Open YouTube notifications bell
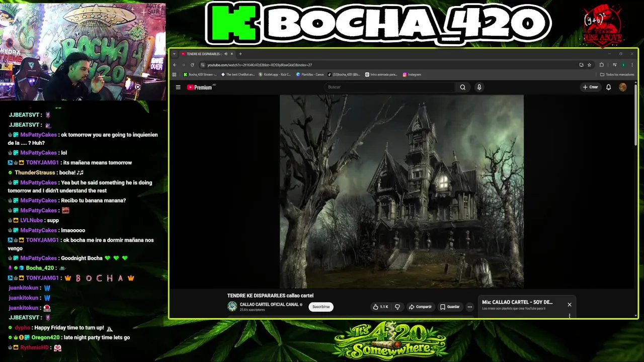This screenshot has width=644, height=362. pos(608,87)
